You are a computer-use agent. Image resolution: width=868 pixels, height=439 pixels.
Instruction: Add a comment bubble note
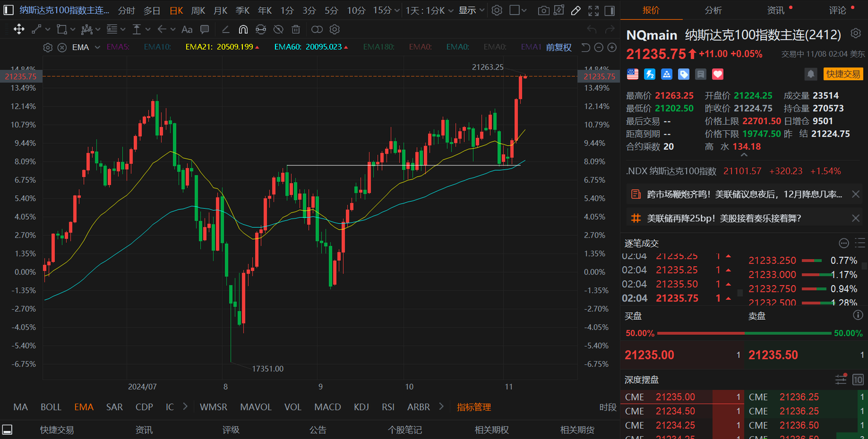(x=205, y=30)
